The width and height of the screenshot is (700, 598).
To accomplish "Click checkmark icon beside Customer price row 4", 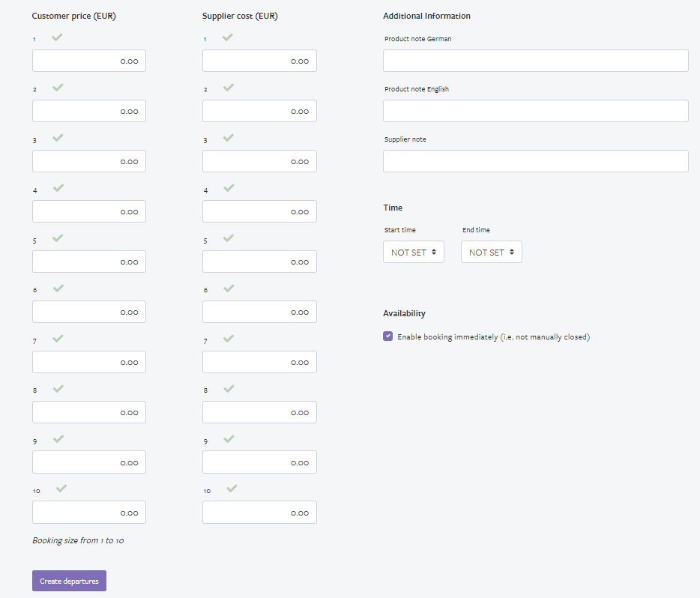I will (58, 188).
